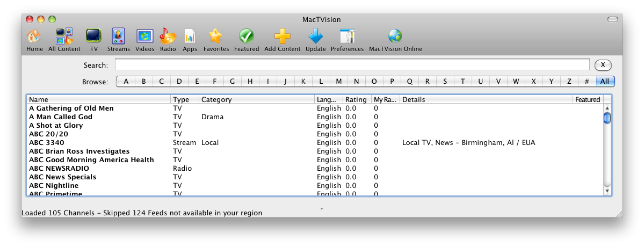Sort by the Language column header

click(x=329, y=99)
